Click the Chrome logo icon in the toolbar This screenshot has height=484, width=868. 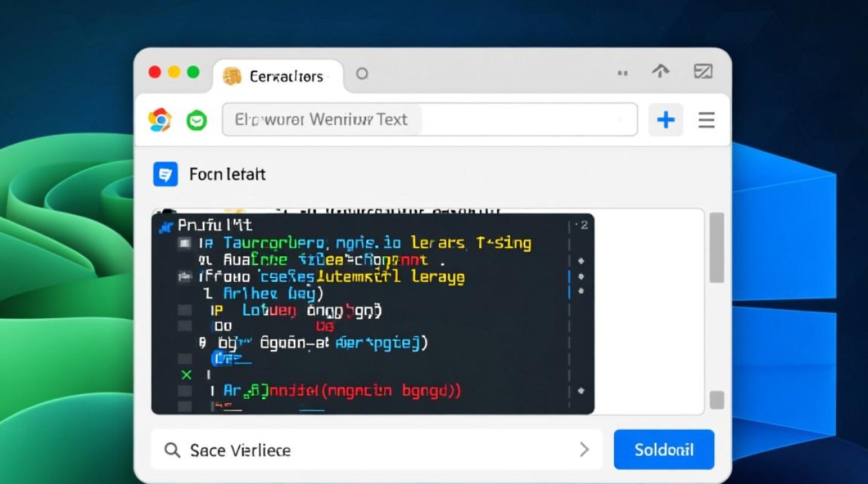click(160, 120)
